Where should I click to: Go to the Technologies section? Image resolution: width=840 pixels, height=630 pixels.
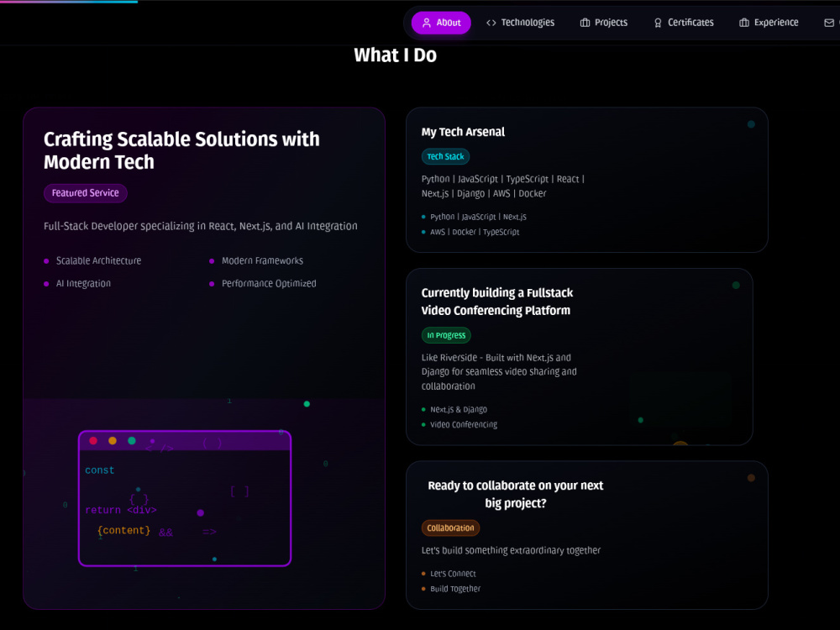[x=520, y=23]
